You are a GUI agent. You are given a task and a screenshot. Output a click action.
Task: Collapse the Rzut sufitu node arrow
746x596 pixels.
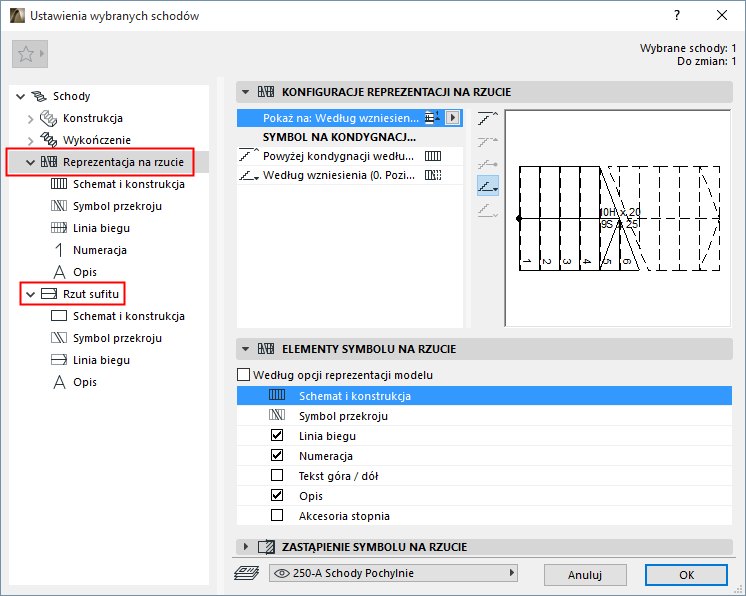point(30,294)
